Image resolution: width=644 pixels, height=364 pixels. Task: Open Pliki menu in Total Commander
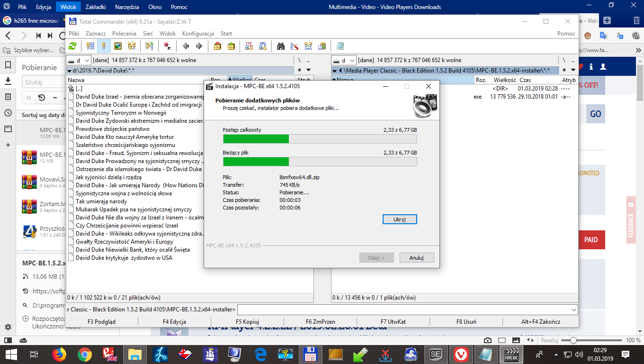coord(74,34)
